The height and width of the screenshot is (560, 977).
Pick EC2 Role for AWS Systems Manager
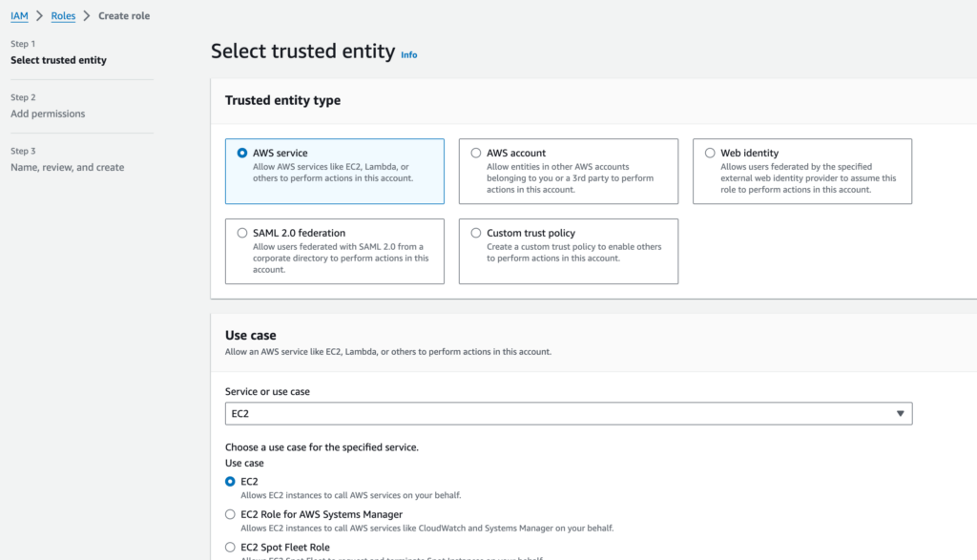click(230, 514)
